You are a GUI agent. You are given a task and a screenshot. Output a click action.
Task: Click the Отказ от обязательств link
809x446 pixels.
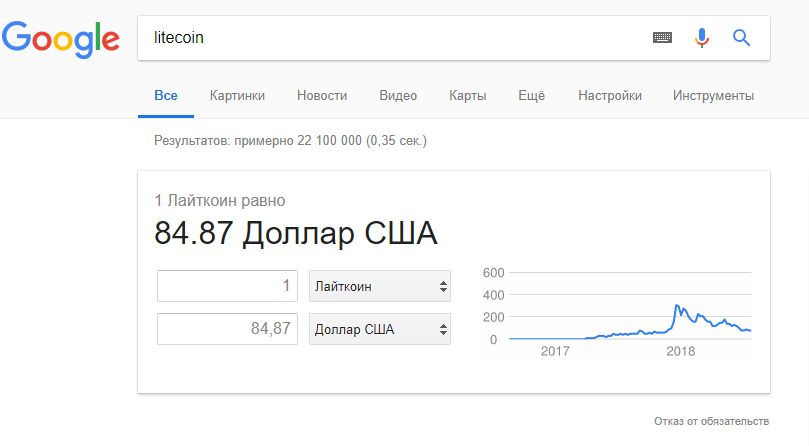pos(711,419)
